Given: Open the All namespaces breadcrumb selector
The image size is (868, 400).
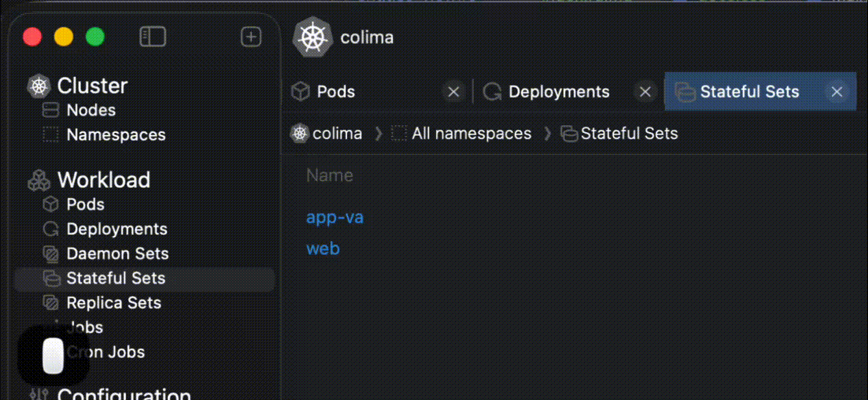Looking at the screenshot, I should click(x=470, y=134).
